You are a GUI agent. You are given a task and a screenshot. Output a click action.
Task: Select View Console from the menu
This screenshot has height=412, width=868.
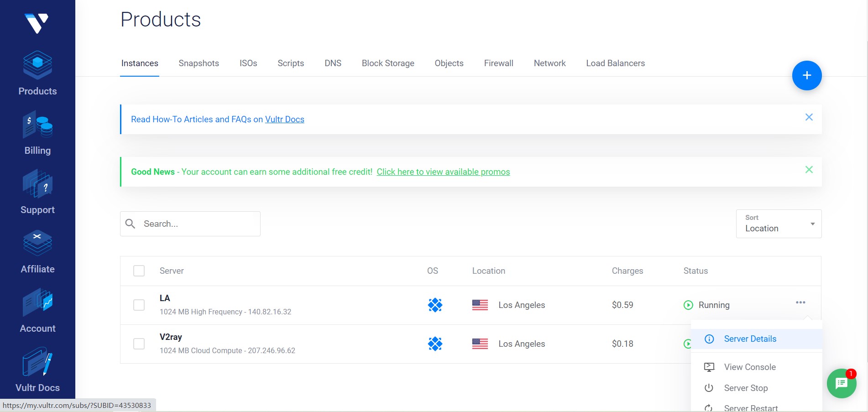click(756, 367)
